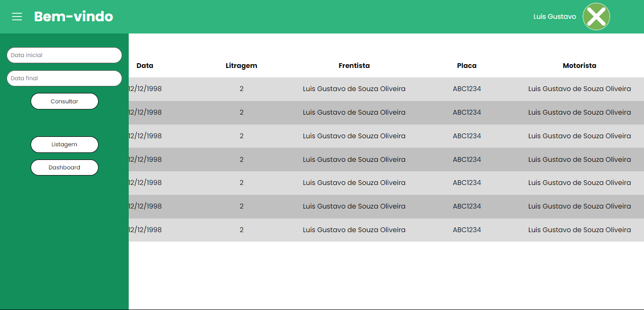Open the Listagem view
This screenshot has width=644, height=310.
[x=65, y=144]
